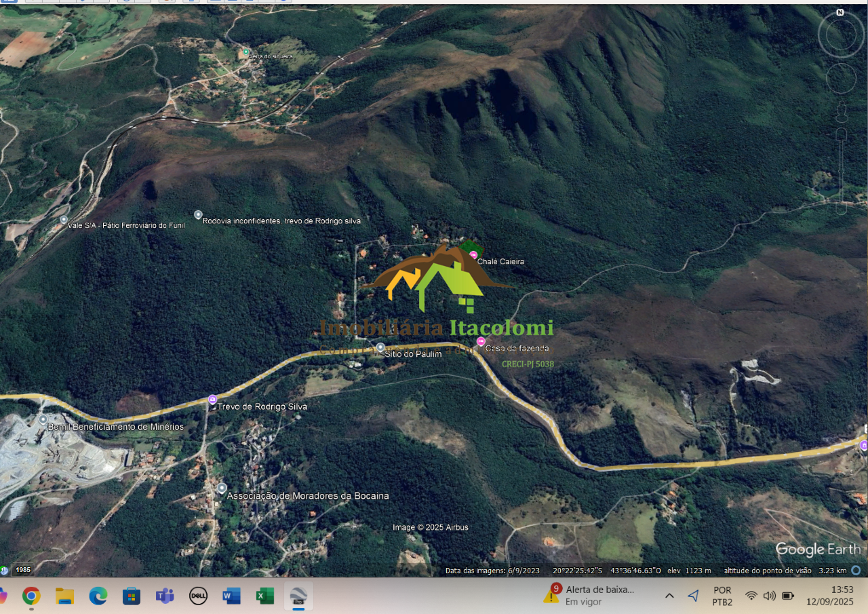The height and width of the screenshot is (614, 868).
Task: Click the Sítio do Paulim placemark
Action: (380, 347)
